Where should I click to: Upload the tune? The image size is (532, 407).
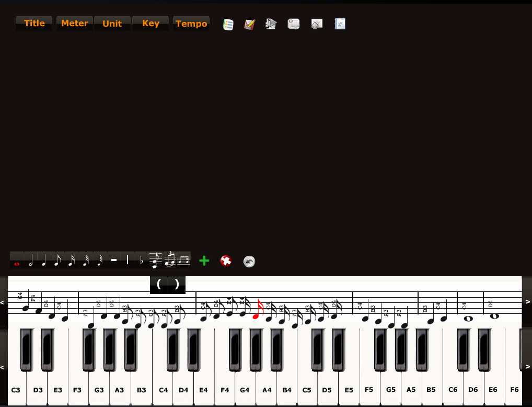pos(316,24)
